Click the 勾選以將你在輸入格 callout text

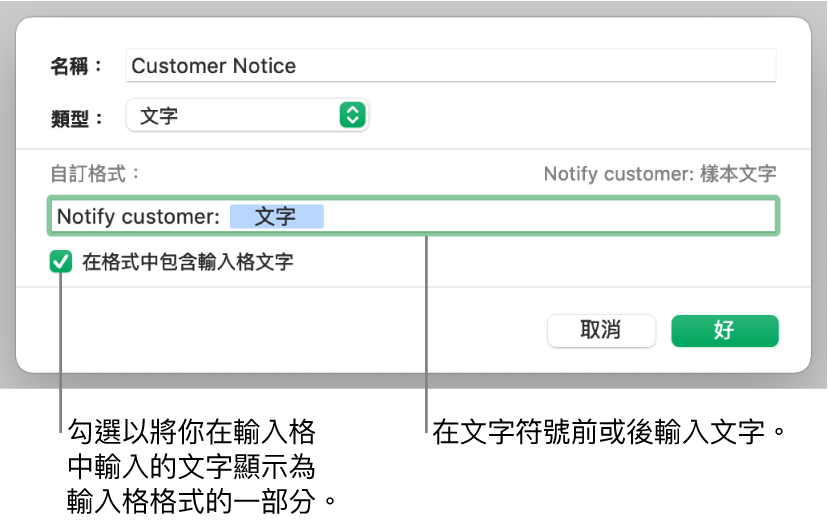point(192,434)
